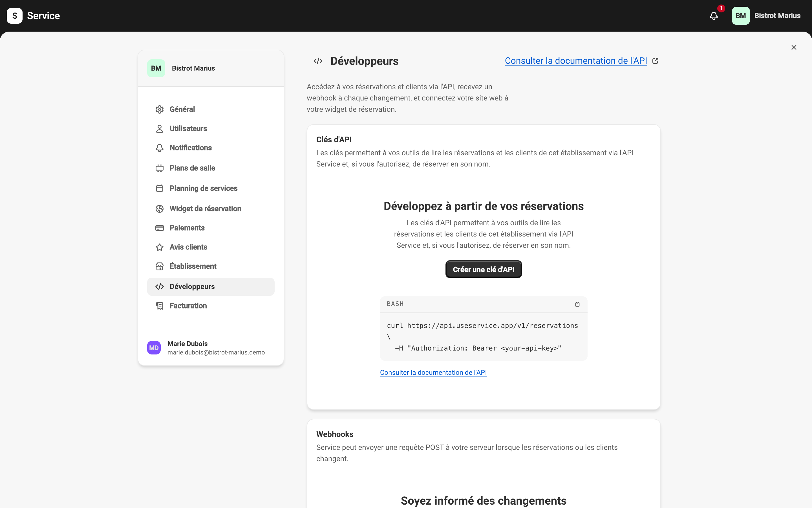Click the Développeurs code icon in sidebar
This screenshot has height=508, width=812.
pyautogui.click(x=159, y=286)
